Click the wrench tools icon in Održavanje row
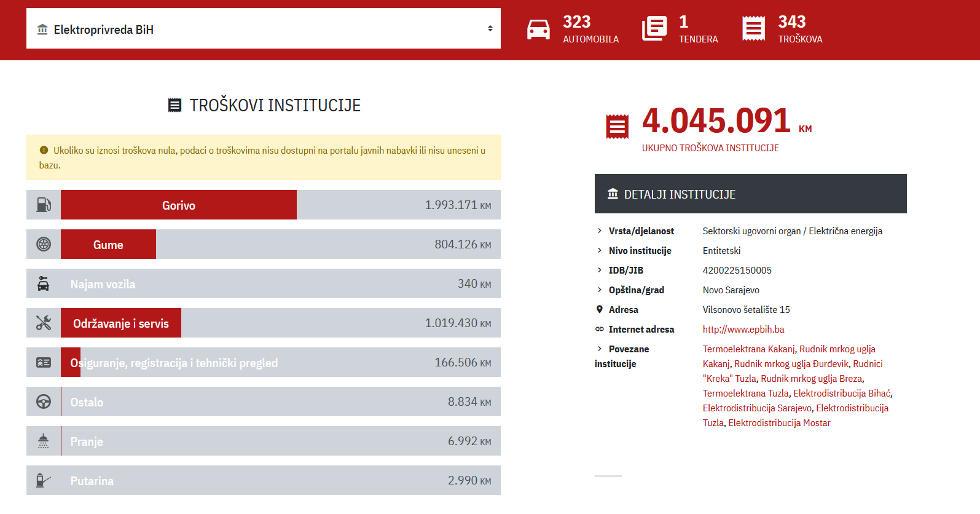Image resolution: width=980 pixels, height=514 pixels. coord(44,323)
